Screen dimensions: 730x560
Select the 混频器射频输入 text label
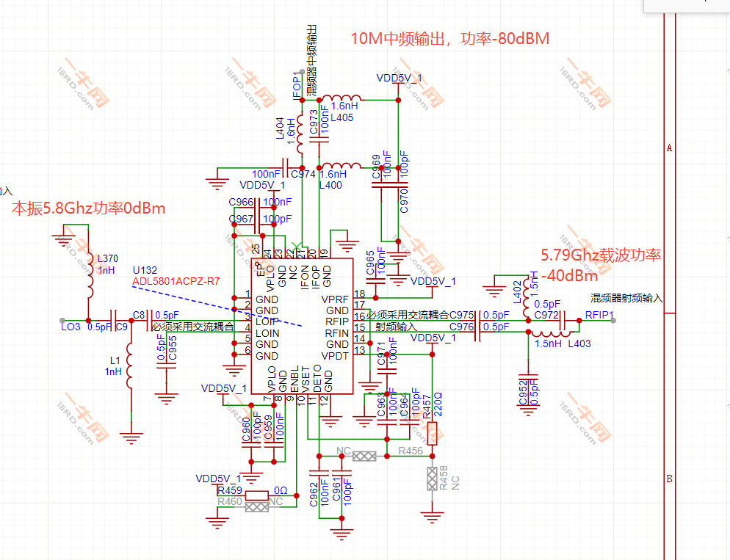[x=626, y=298]
